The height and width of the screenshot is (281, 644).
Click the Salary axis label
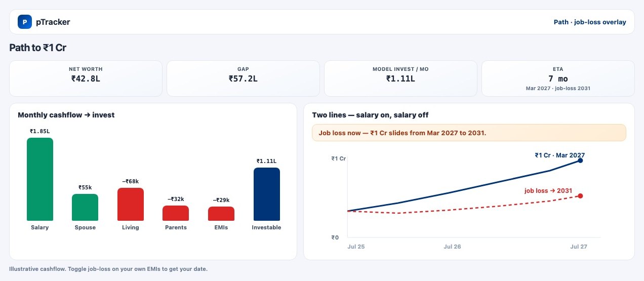[40, 227]
